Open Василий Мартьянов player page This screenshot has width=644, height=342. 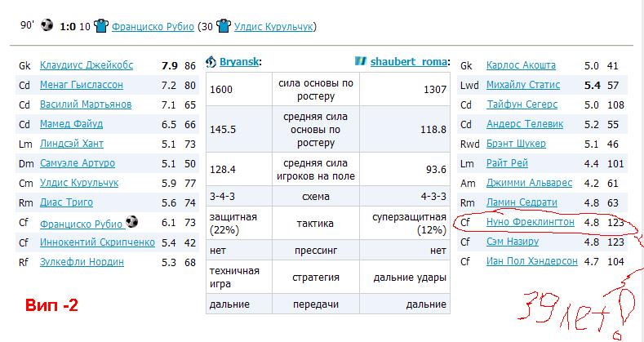pos(86,104)
